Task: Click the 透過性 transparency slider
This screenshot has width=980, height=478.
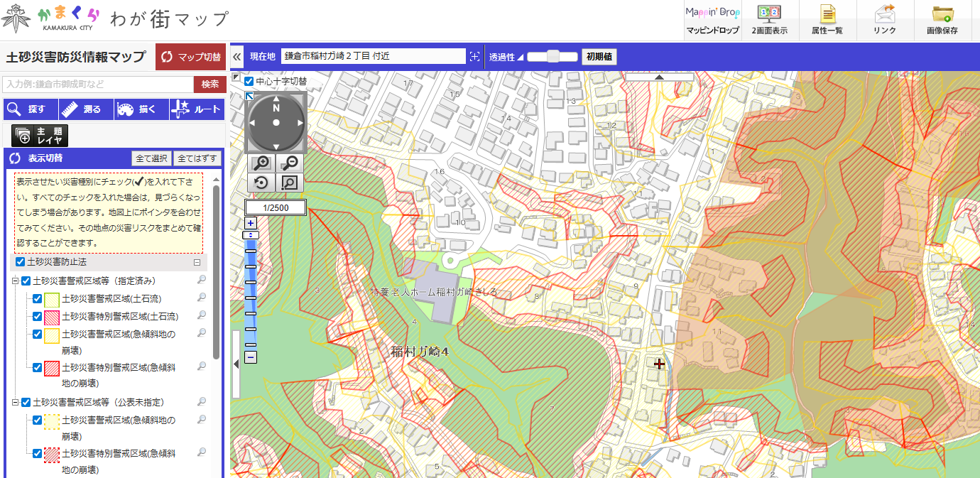Action: [x=552, y=56]
